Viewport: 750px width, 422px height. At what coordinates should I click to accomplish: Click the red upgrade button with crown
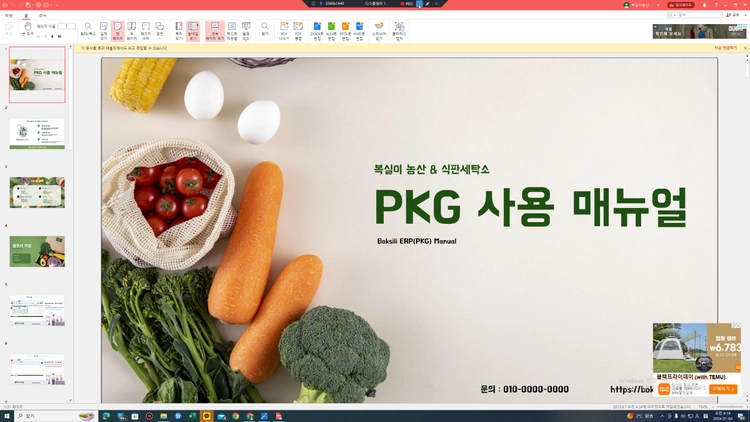click(x=681, y=5)
